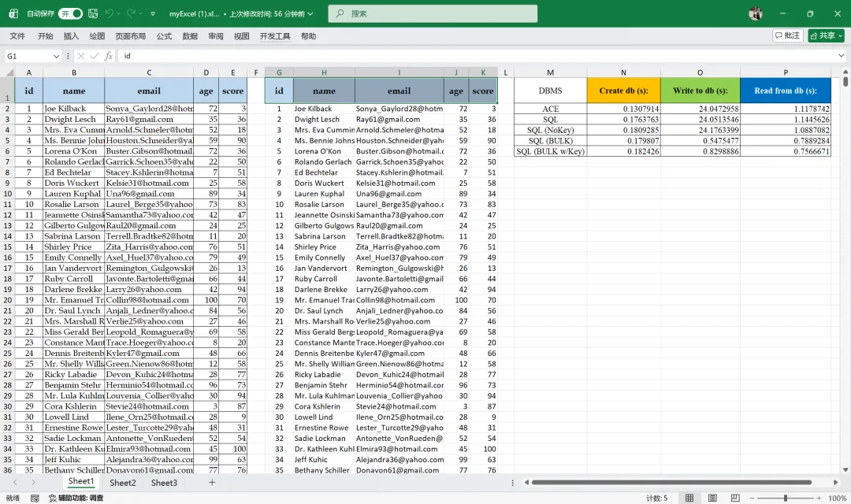Toggle the AutoSave switch
This screenshot has width=851, height=504.
pos(71,13)
